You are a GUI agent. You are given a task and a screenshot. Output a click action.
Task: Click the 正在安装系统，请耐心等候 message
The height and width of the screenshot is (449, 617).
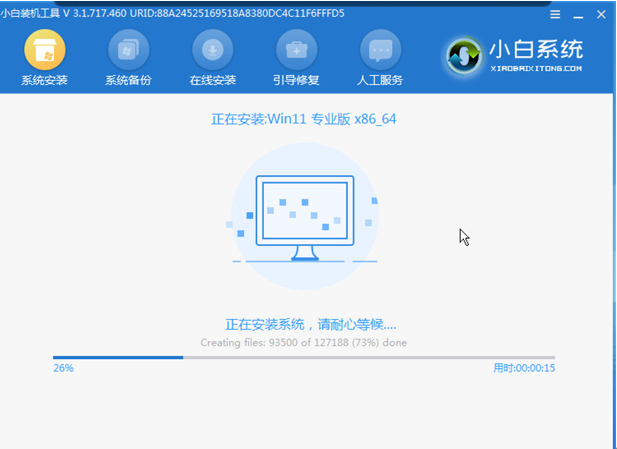pos(310,325)
